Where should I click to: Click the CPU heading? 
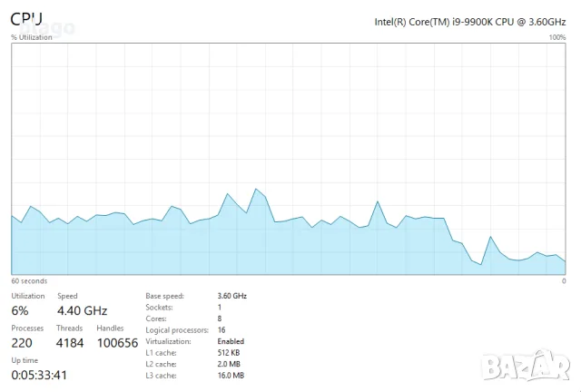26,19
